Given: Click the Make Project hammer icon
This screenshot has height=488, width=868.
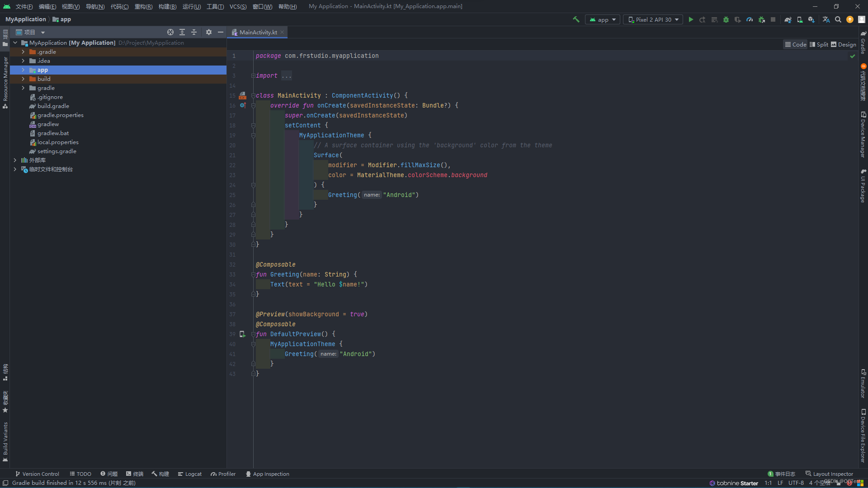Looking at the screenshot, I should [576, 19].
